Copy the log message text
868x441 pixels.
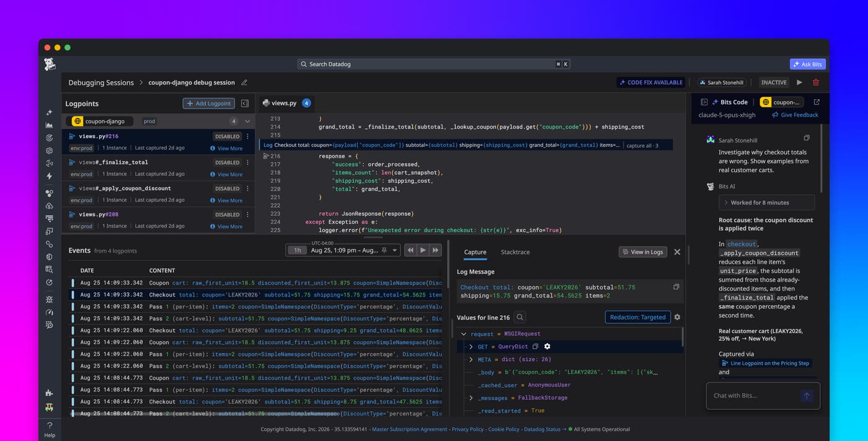point(676,287)
